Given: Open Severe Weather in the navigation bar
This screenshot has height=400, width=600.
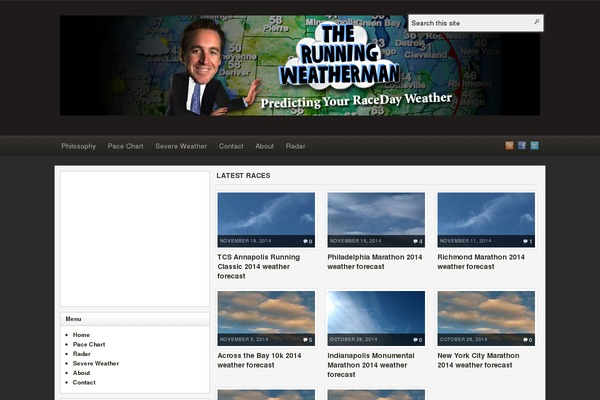Looking at the screenshot, I should [x=181, y=146].
